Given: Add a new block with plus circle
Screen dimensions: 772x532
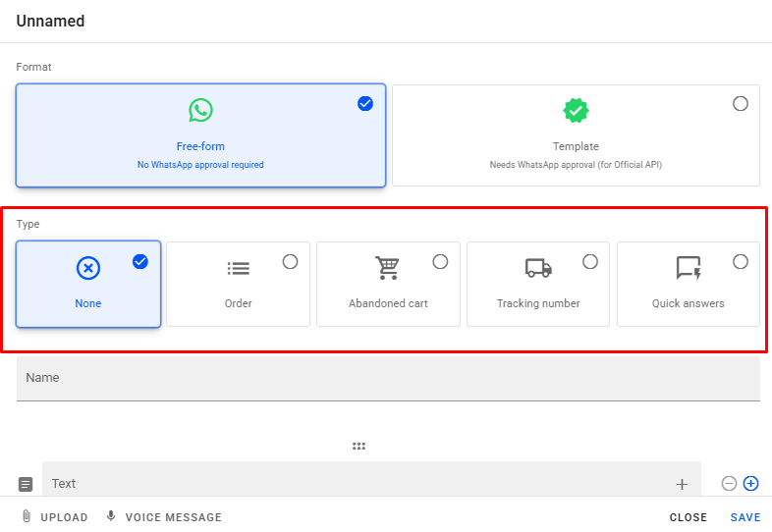Looking at the screenshot, I should point(751,483).
